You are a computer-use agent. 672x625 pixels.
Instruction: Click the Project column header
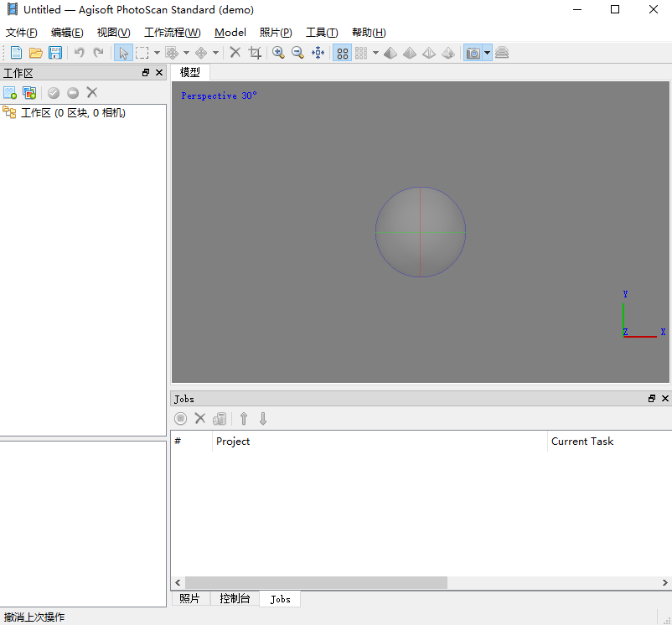coord(233,442)
